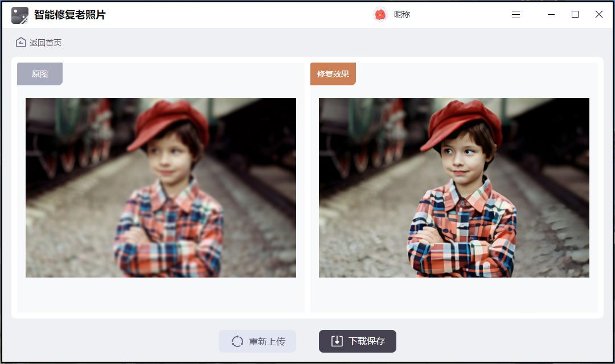Image resolution: width=615 pixels, height=364 pixels.
Task: Select the 修复效果 tab label
Action: point(333,74)
